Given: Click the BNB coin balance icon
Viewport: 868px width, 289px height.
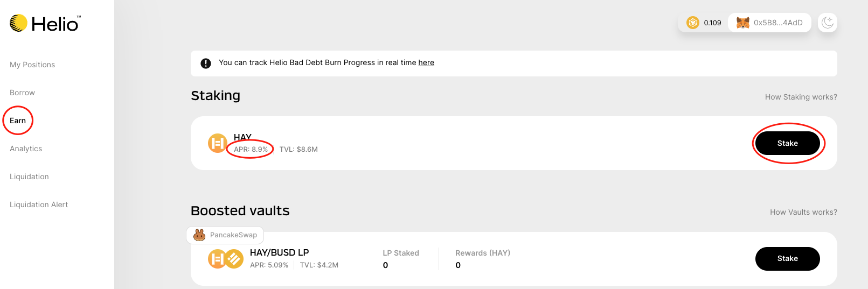Looking at the screenshot, I should (x=692, y=23).
